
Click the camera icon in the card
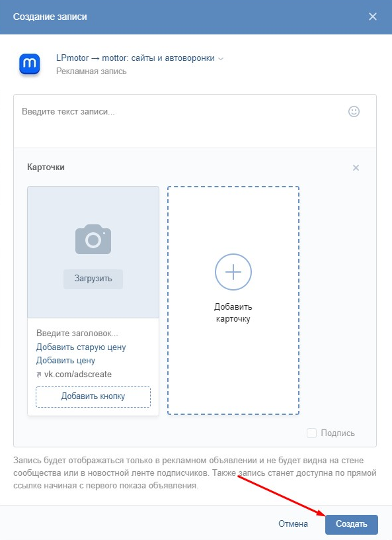(x=93, y=240)
